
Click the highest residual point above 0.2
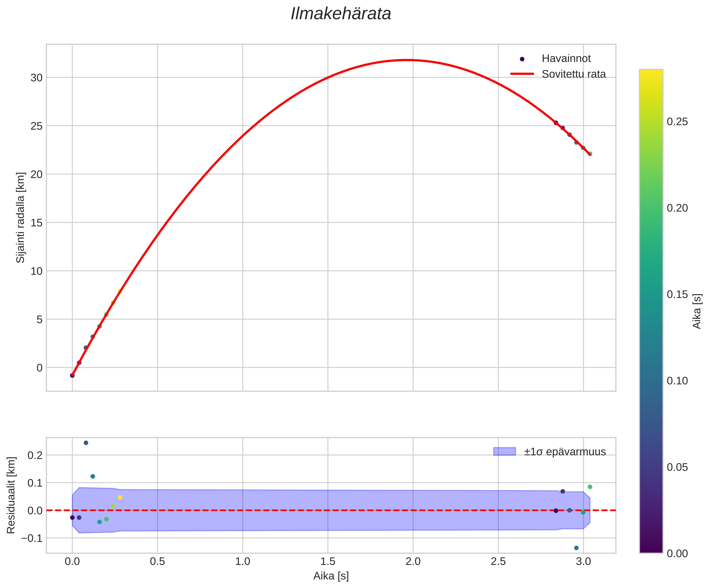(86, 443)
